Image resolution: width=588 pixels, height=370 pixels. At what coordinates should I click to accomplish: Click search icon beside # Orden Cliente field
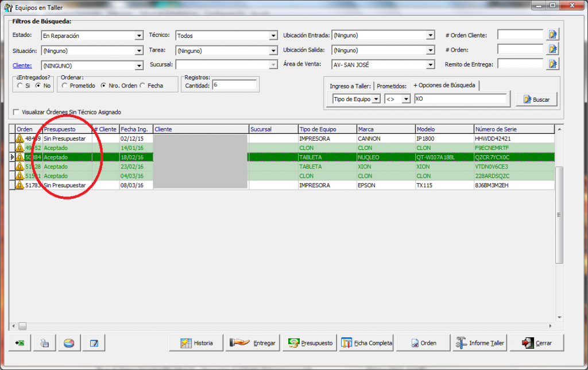(553, 35)
